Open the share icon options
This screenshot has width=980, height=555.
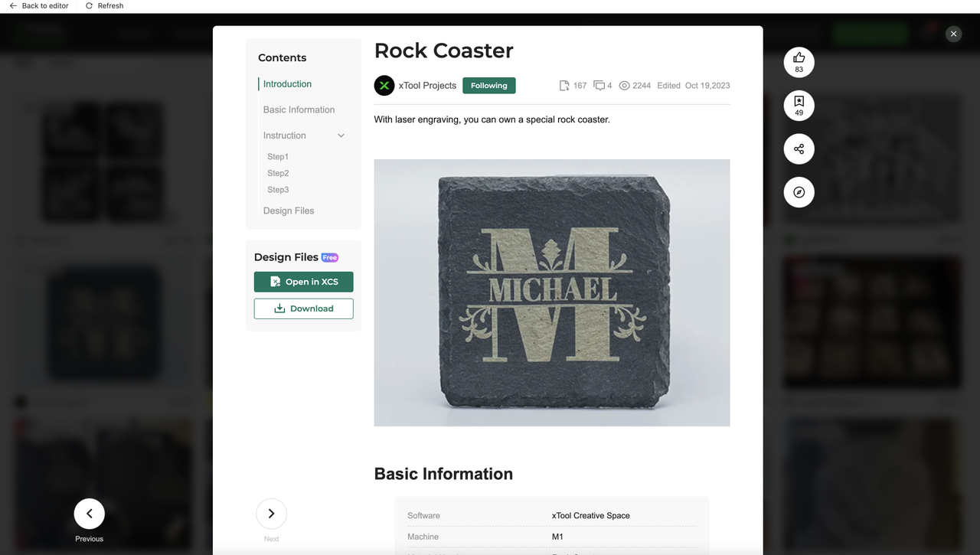pyautogui.click(x=799, y=149)
